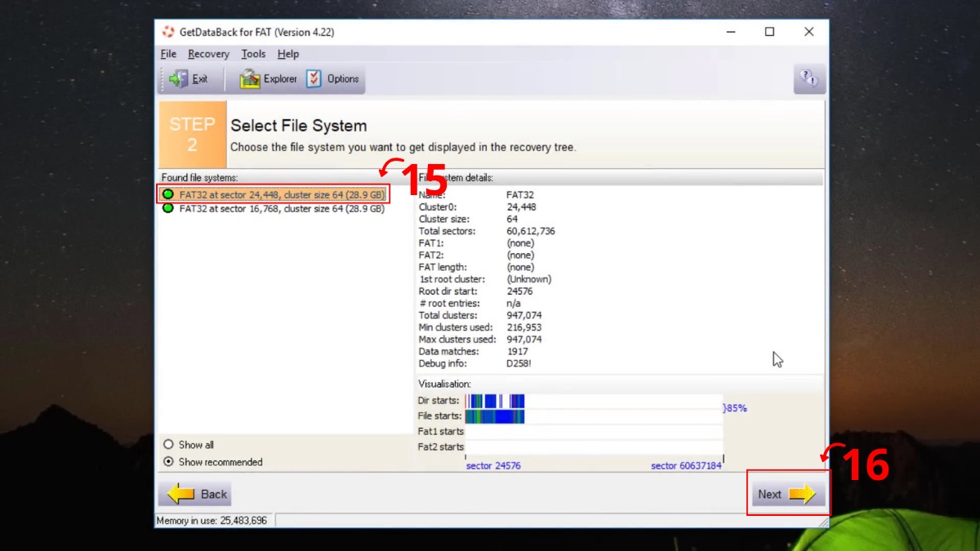980x551 pixels.
Task: Click the 85% indicator text
Action: 737,408
